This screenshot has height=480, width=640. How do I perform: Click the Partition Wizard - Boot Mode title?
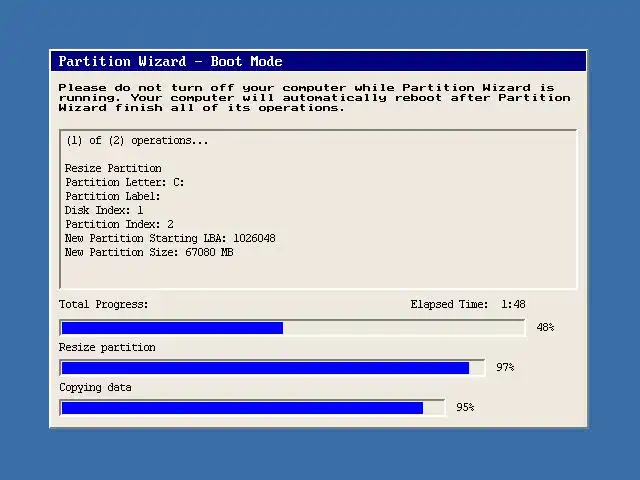171,61
